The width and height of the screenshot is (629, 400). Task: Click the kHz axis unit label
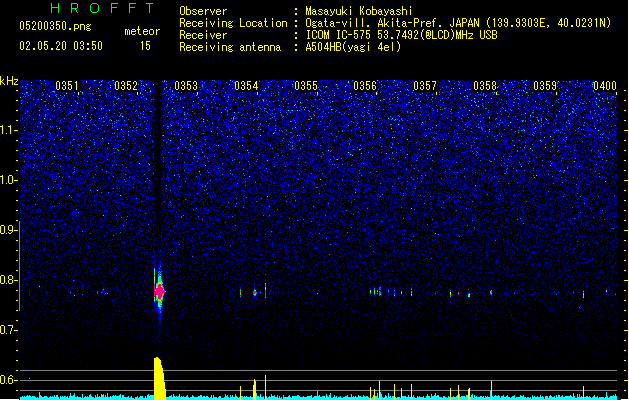9,81
